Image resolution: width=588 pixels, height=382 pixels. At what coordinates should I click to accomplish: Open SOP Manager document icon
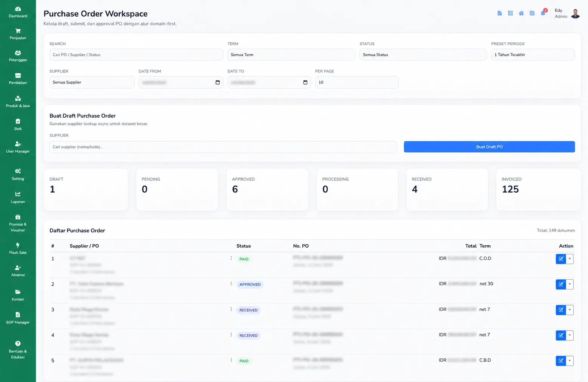point(18,315)
